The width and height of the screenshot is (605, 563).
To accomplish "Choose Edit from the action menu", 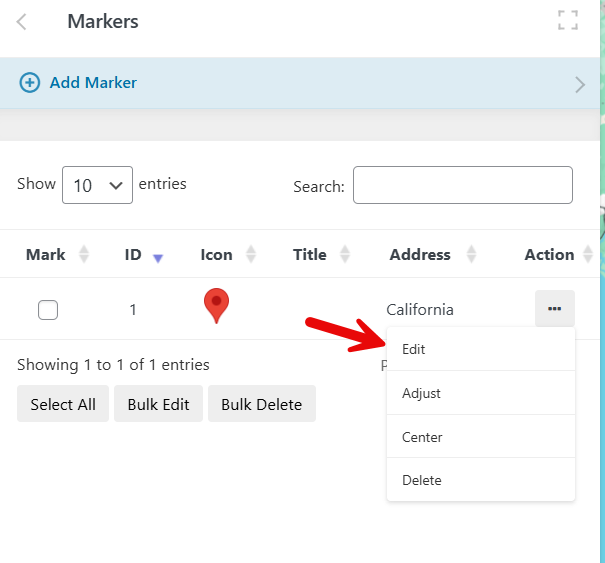I will click(x=414, y=350).
